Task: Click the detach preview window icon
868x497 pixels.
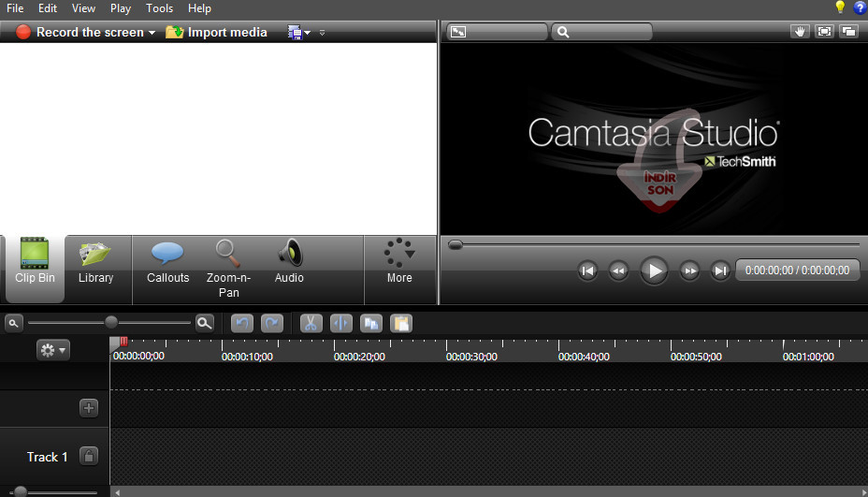Action: [848, 32]
